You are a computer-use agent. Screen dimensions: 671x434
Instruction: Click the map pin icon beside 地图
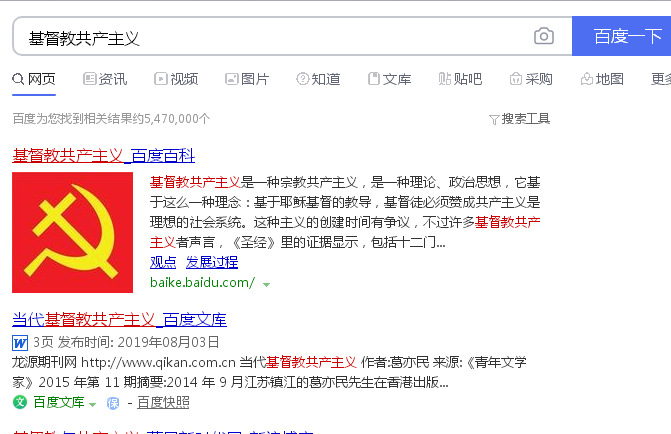click(587, 79)
